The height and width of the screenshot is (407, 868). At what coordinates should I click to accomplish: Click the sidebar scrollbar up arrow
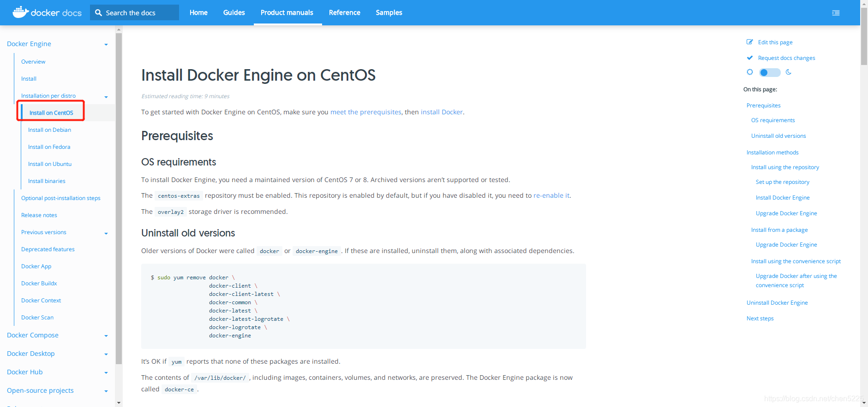(x=119, y=29)
